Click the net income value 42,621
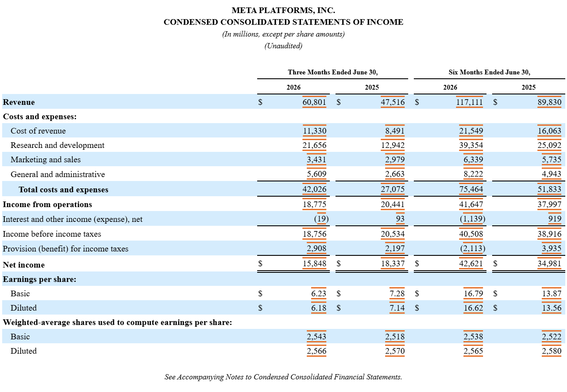 click(x=471, y=264)
